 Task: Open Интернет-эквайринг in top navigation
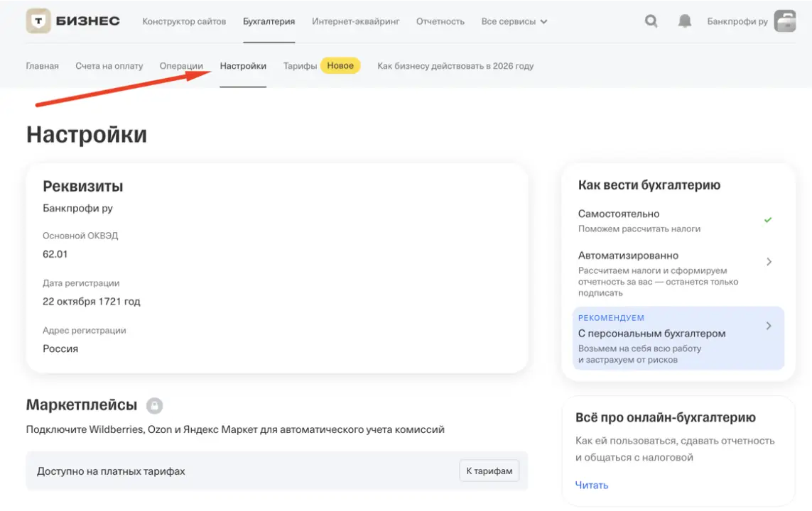355,21
